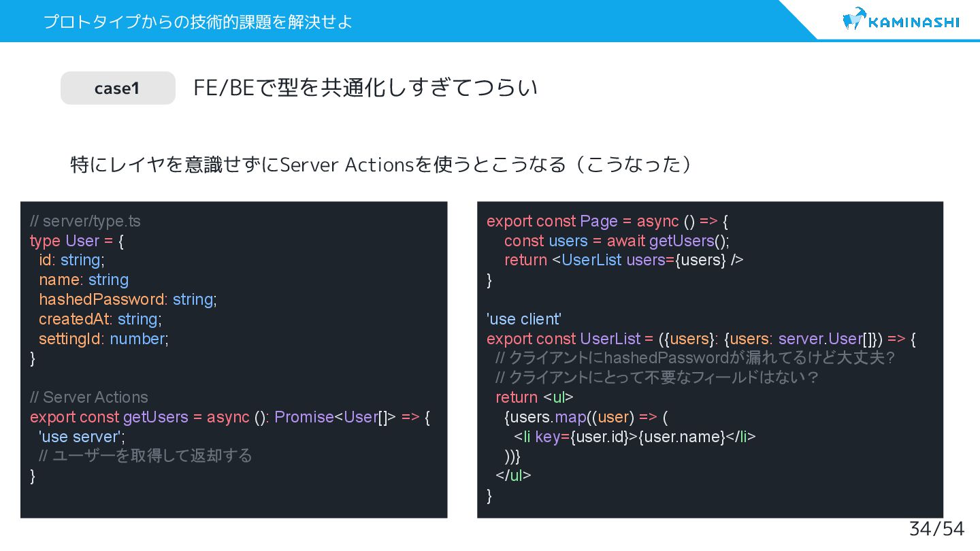Click the {users.map((user) => ( line

coord(587,417)
